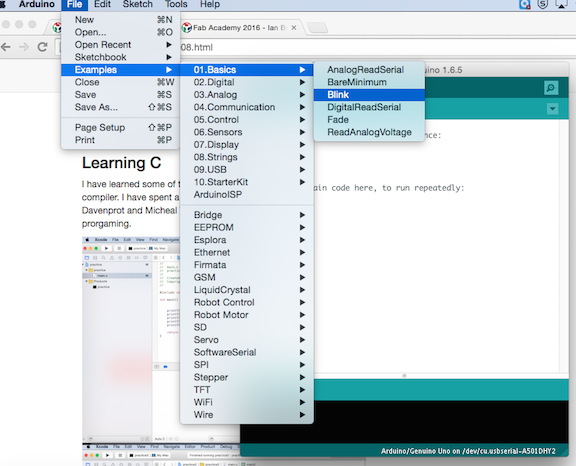Close the Fab Academy 2016 browser tab
This screenshot has height=466, width=576.
[294, 28]
